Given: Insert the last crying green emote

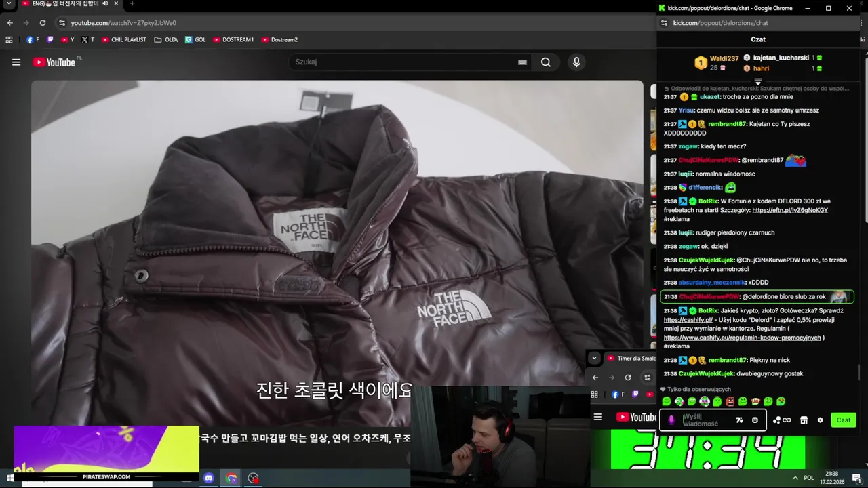Looking at the screenshot, I should click(781, 402).
